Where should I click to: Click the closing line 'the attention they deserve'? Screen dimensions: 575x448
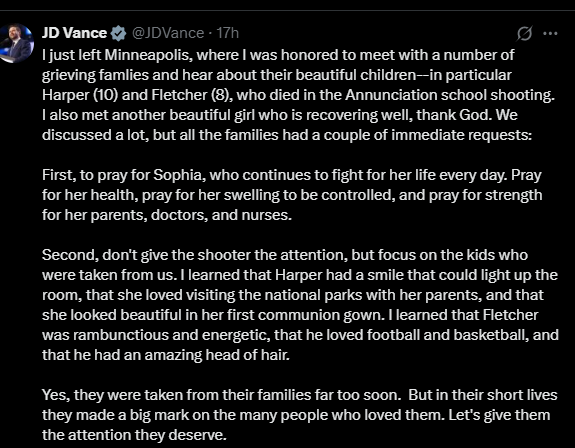click(133, 435)
